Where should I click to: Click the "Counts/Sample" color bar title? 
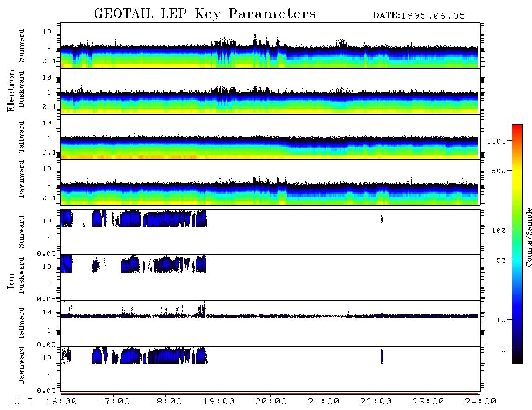528,237
